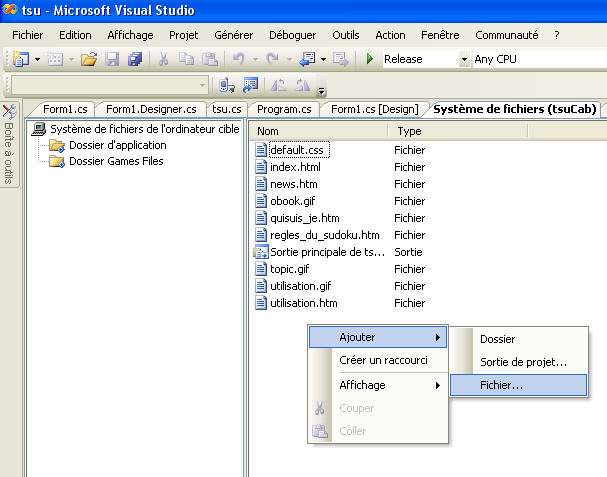Screen dimensions: 607x477
Task: Open the Générer menu
Action: [233, 35]
